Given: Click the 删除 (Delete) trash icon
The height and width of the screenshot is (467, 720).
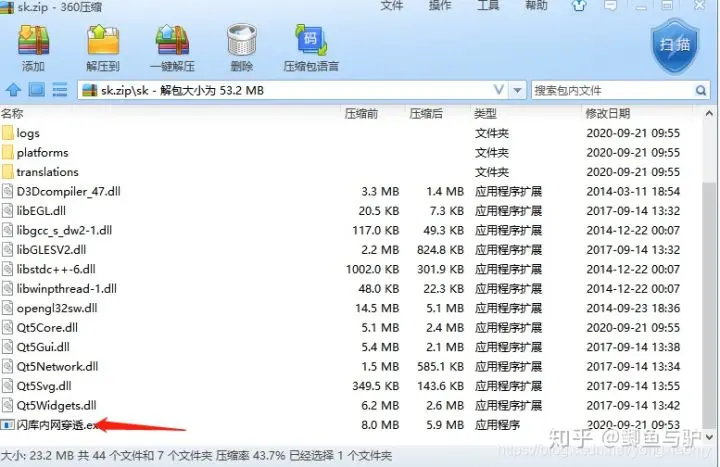Looking at the screenshot, I should click(x=242, y=41).
